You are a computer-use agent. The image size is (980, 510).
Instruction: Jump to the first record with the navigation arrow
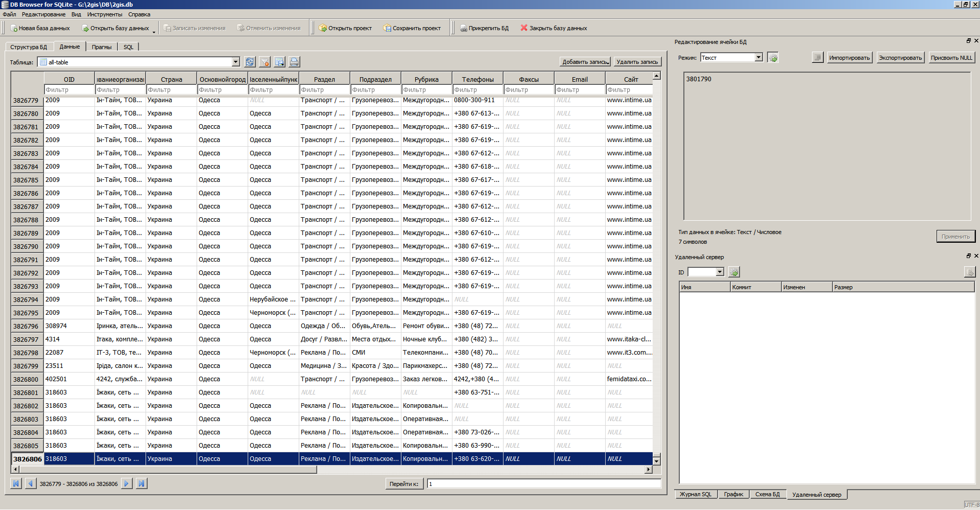click(16, 483)
